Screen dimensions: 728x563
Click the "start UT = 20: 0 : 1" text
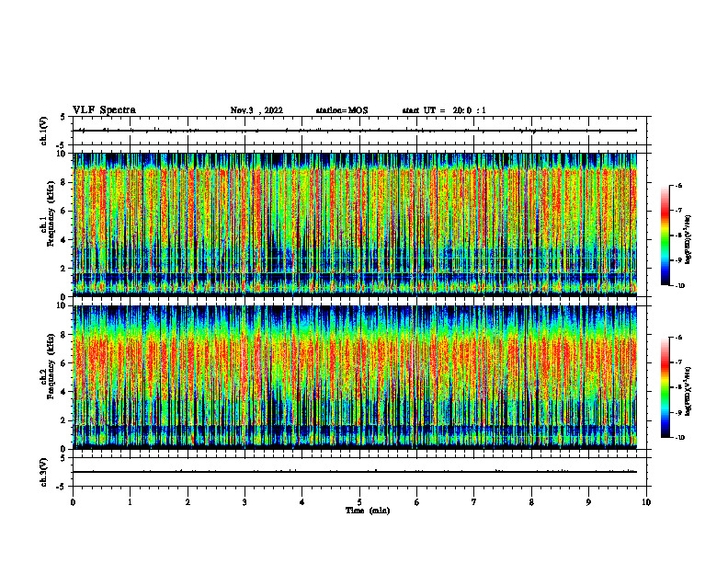pyautogui.click(x=444, y=110)
